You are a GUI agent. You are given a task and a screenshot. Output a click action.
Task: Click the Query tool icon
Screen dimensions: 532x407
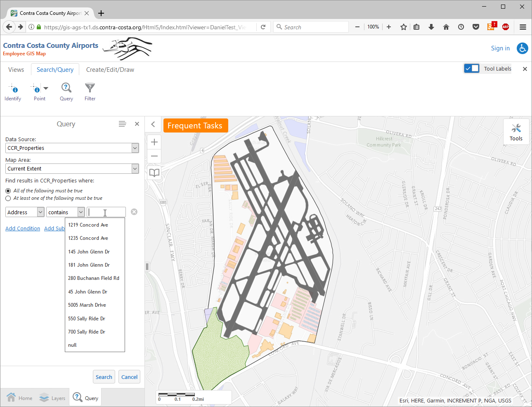click(66, 92)
